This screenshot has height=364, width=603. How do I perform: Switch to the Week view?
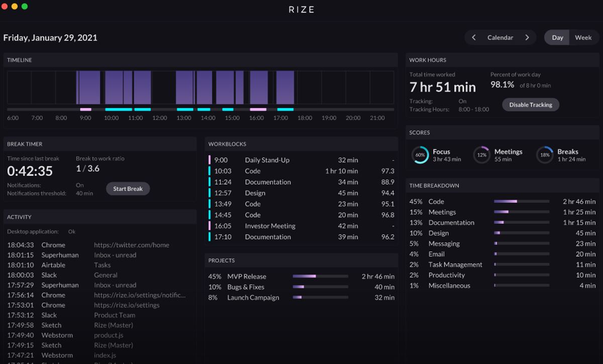pos(583,38)
